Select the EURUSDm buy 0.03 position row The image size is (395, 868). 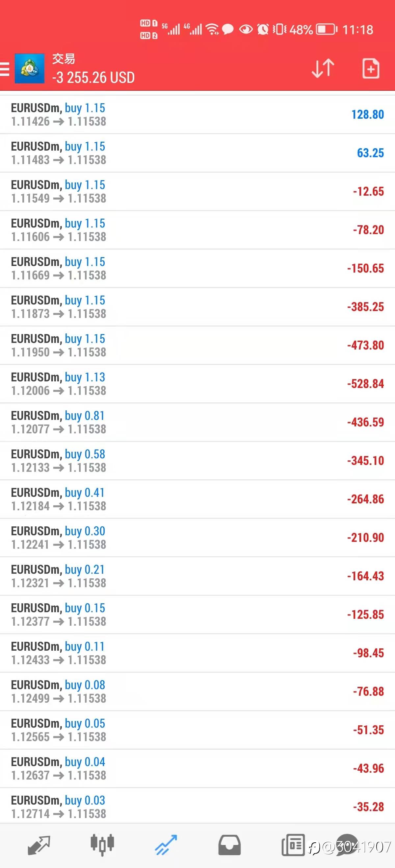[197, 807]
